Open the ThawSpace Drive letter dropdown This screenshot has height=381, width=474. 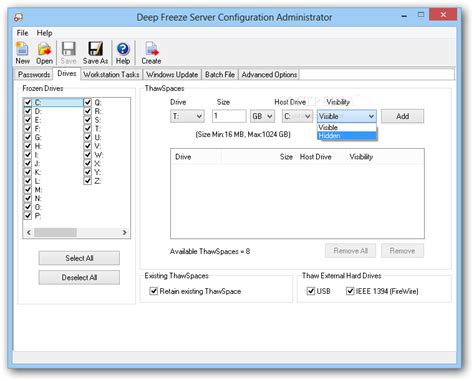(187, 116)
